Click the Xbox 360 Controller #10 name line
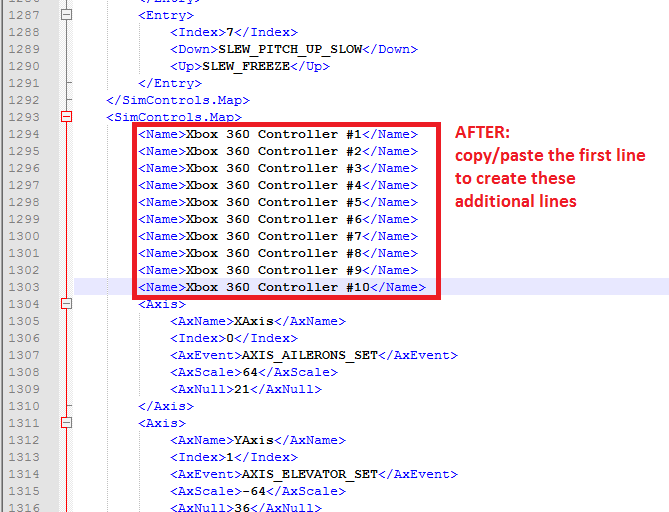This screenshot has height=512, width=669. coord(282,287)
